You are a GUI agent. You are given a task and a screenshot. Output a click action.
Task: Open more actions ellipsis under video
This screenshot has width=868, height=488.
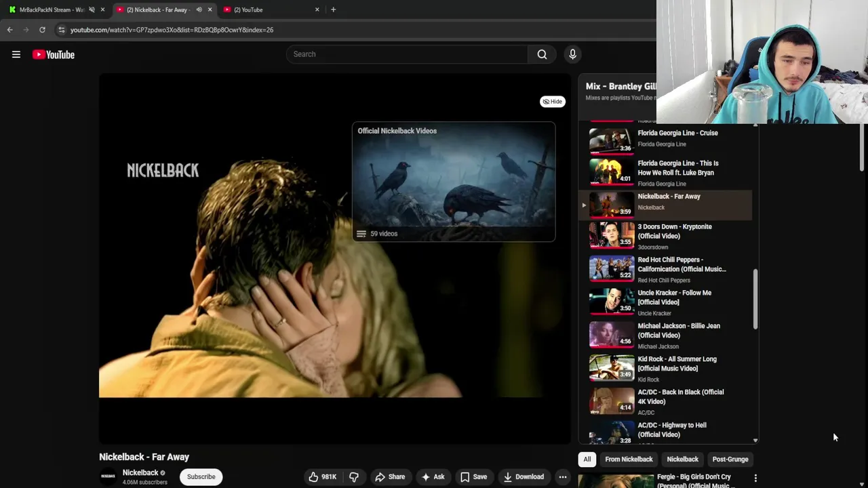coord(562,477)
